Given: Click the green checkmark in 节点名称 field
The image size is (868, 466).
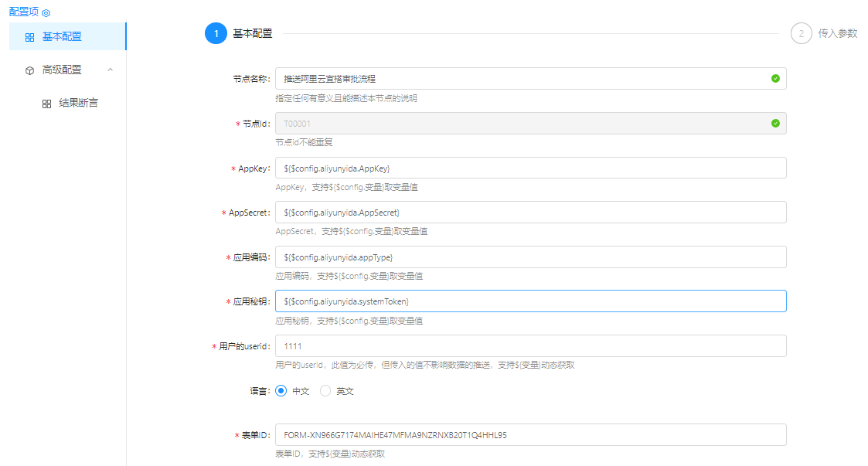Looking at the screenshot, I should [775, 79].
